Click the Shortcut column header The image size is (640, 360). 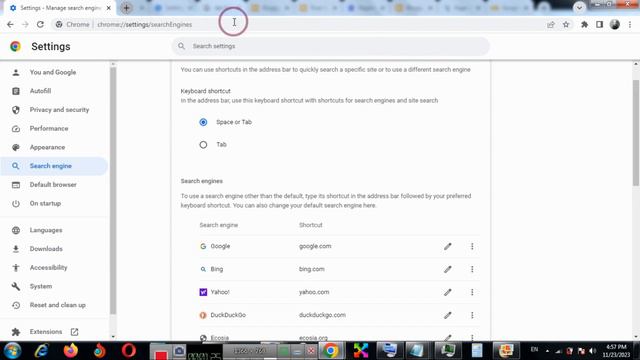(x=311, y=225)
